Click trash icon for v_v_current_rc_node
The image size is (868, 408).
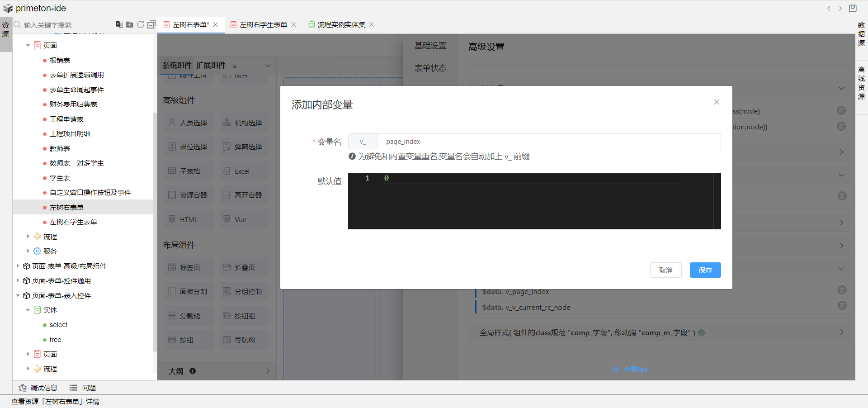[x=842, y=306]
